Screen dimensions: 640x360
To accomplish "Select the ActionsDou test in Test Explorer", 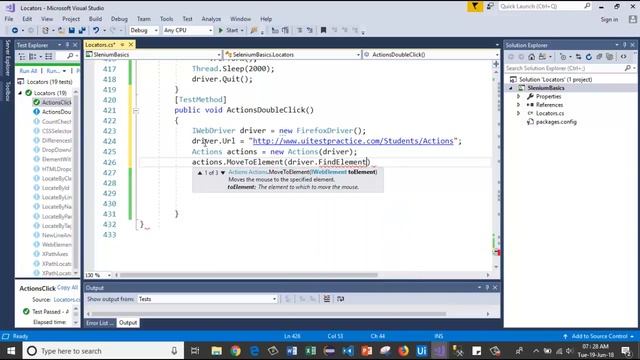I will click(52, 112).
